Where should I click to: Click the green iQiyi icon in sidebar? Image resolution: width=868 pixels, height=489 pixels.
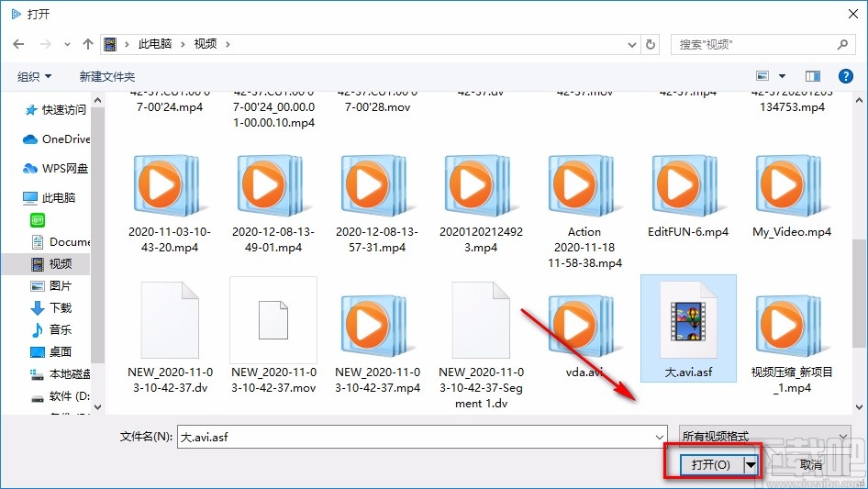(x=38, y=220)
